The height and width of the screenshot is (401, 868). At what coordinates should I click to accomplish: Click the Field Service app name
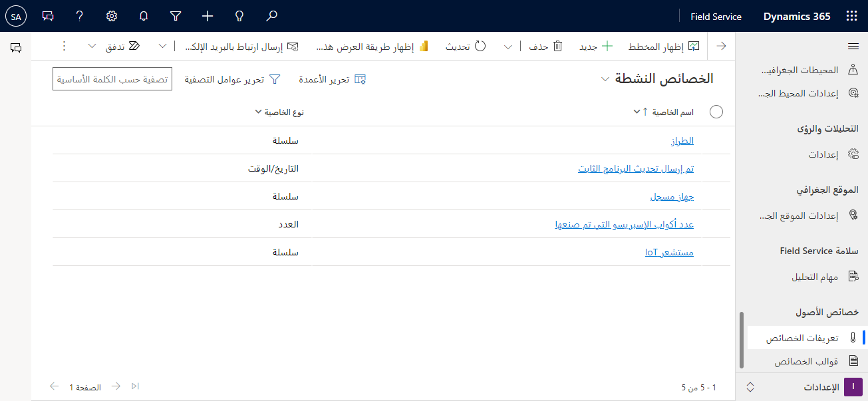pos(717,17)
